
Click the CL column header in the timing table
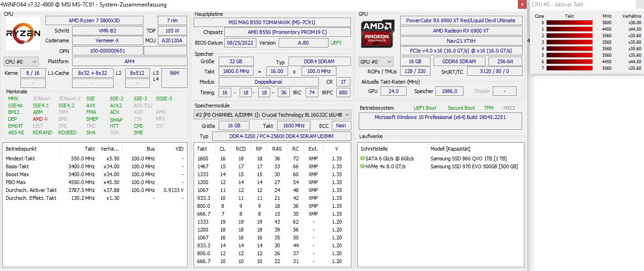click(x=222, y=149)
